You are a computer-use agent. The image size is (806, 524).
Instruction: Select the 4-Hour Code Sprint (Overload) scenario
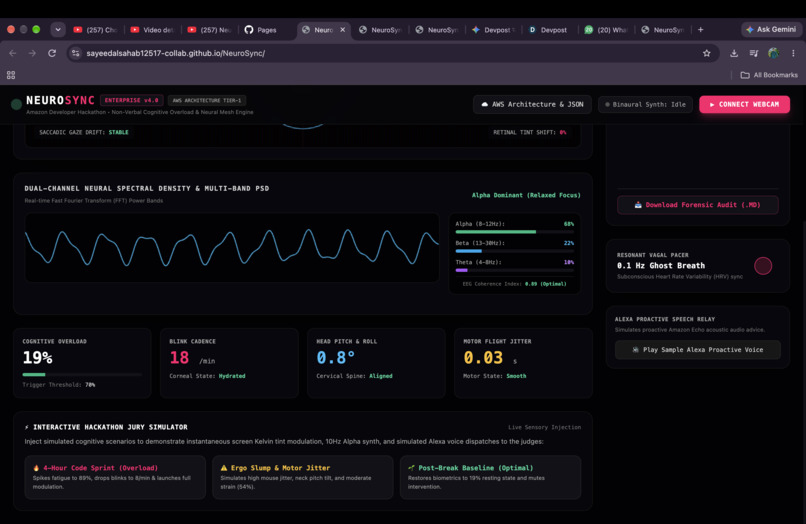tap(115, 477)
